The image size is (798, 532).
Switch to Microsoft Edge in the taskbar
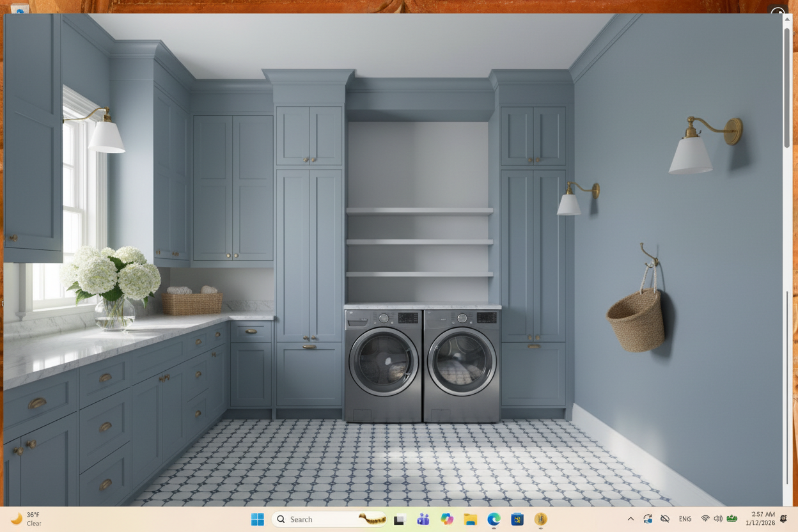(494, 519)
